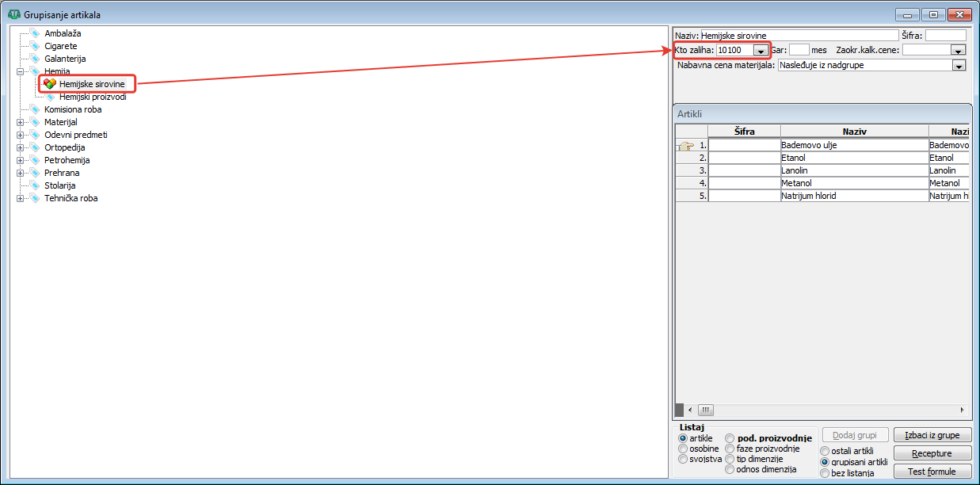
Task: Click the tag icon beside Cigarete
Action: click(35, 46)
